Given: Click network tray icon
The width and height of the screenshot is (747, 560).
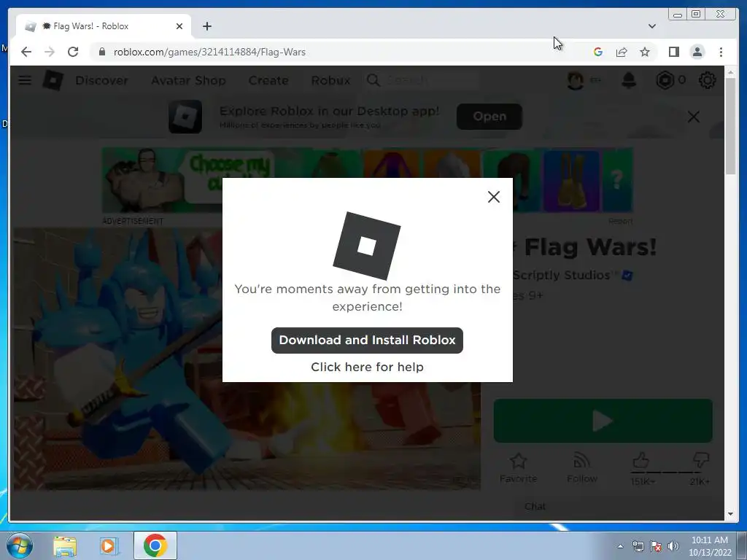Looking at the screenshot, I should click(x=638, y=546).
